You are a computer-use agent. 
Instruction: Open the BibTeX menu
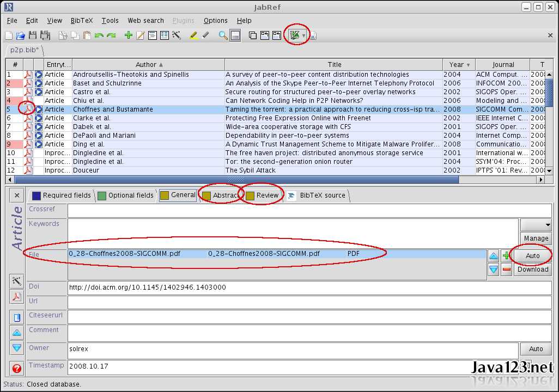(x=81, y=21)
